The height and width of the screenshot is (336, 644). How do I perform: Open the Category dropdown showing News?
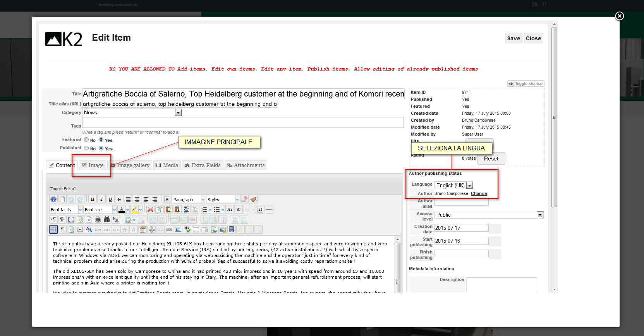[x=132, y=112]
